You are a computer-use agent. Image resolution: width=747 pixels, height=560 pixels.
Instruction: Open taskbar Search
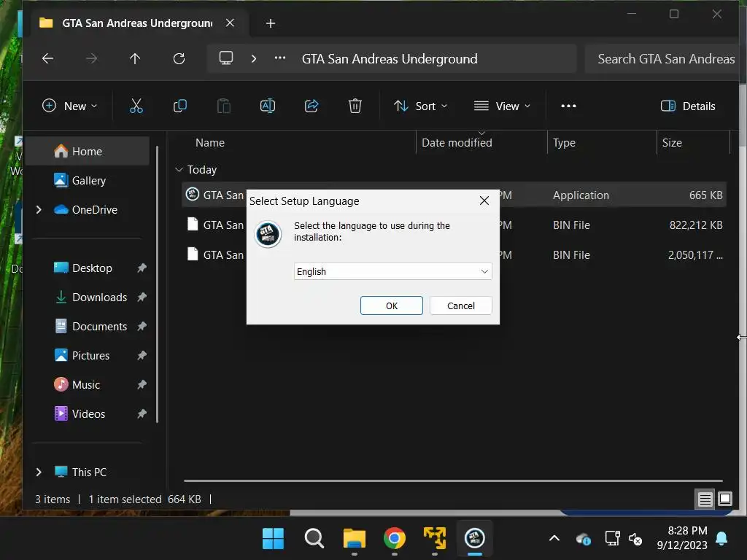click(314, 539)
